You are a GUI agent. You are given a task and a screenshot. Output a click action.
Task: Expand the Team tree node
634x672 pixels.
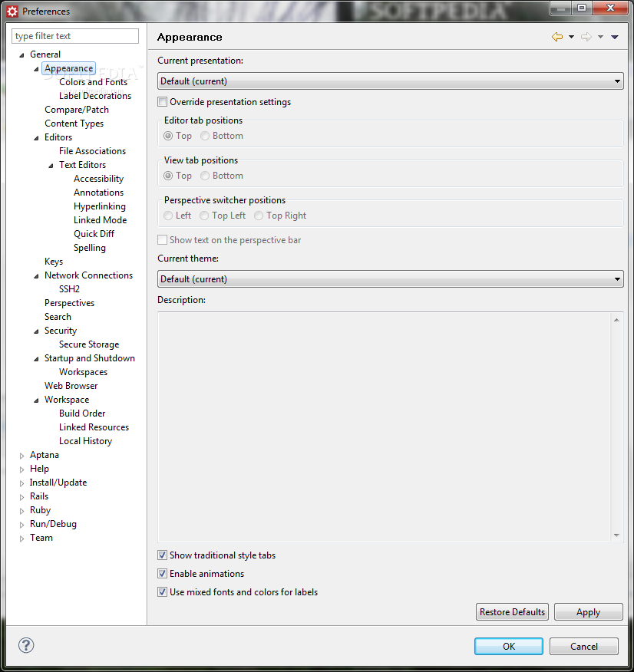pos(21,539)
